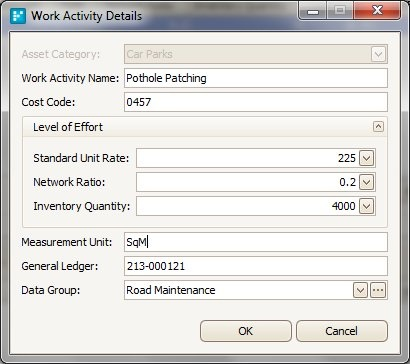Dismiss the dialog with Cancel
The width and height of the screenshot is (410, 364).
342,331
